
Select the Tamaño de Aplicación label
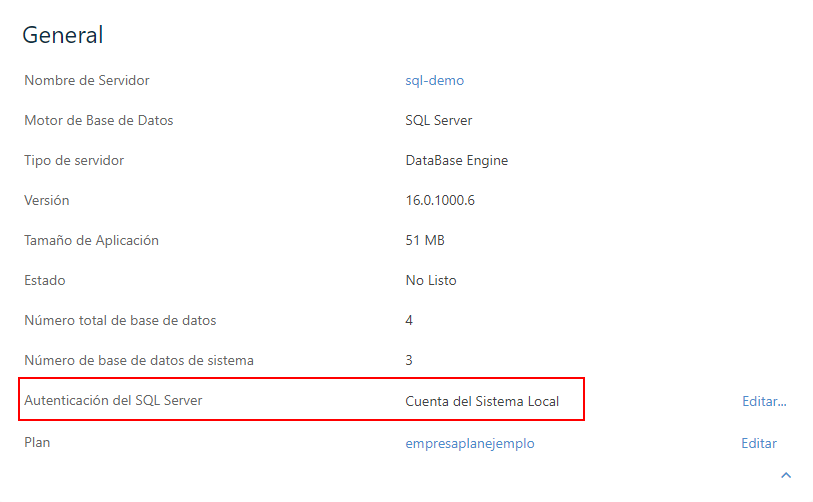91,241
